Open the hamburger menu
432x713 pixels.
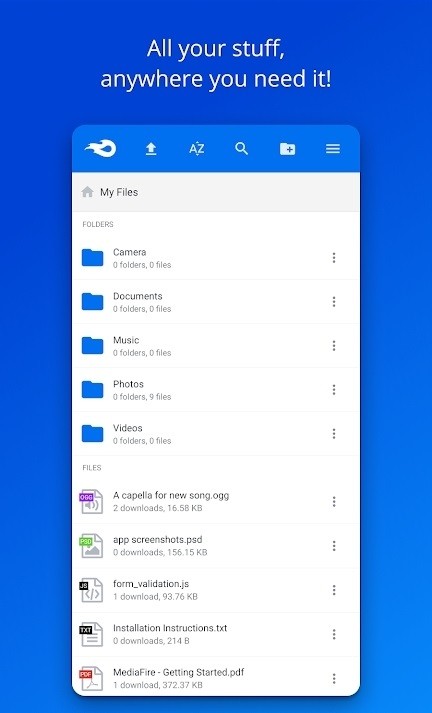(x=333, y=149)
